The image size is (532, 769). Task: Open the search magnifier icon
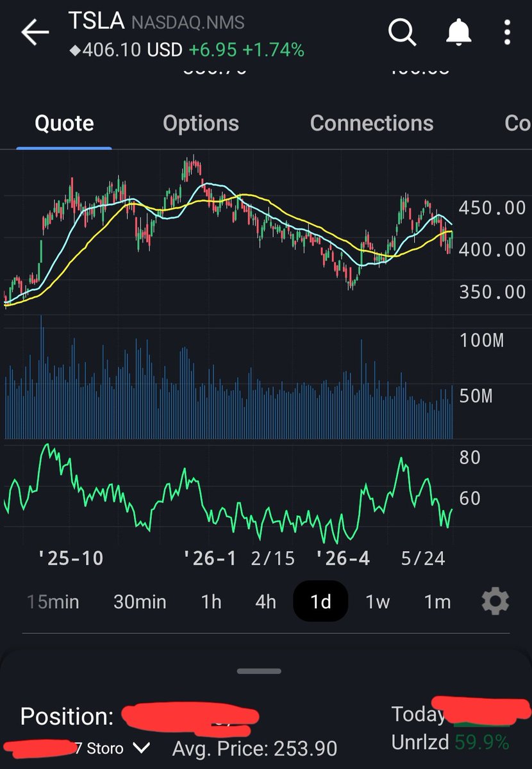point(403,32)
